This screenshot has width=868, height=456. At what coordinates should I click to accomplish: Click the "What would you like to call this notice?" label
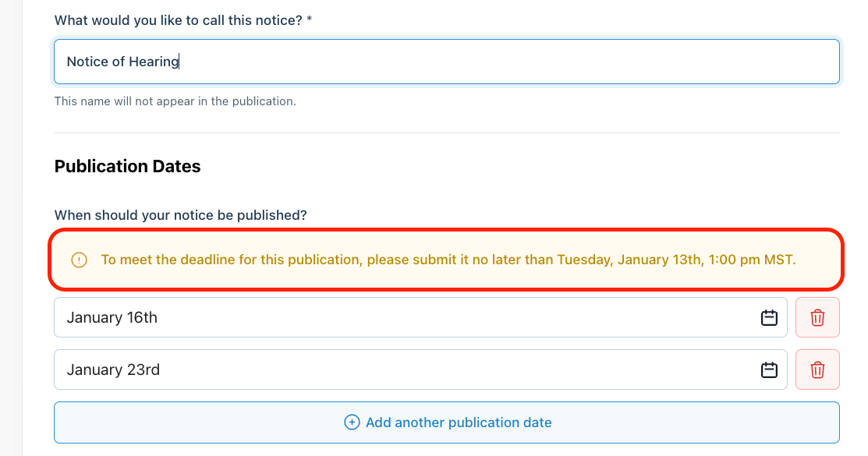(178, 19)
